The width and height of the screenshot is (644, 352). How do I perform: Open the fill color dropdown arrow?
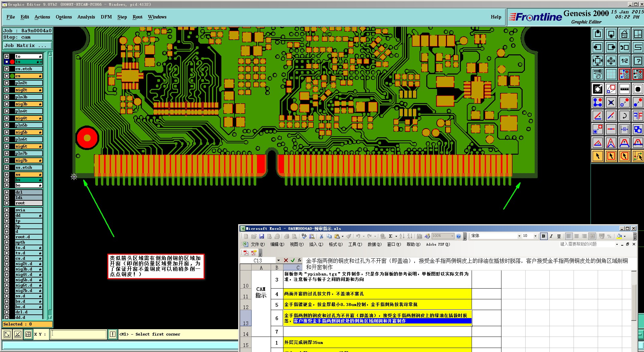click(625, 236)
